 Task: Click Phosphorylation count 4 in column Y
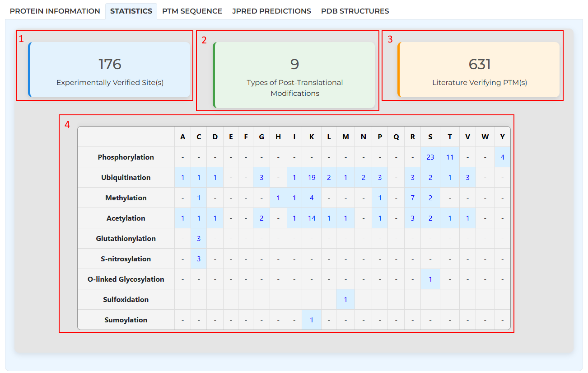(502, 157)
